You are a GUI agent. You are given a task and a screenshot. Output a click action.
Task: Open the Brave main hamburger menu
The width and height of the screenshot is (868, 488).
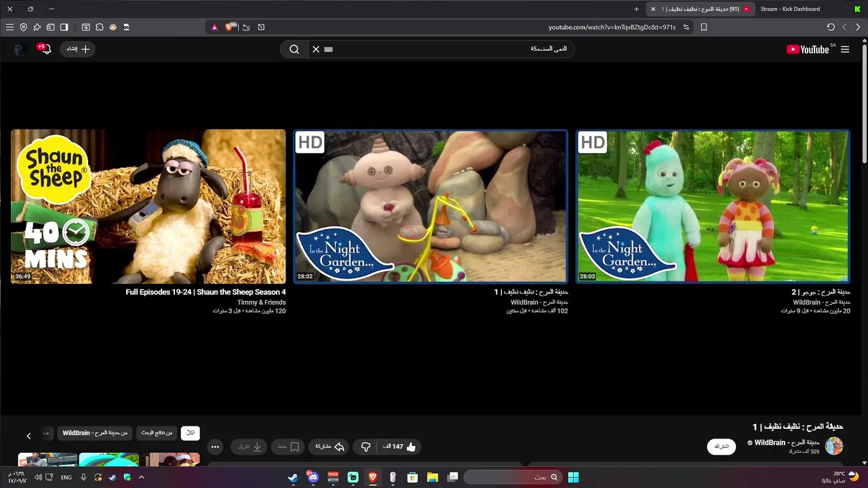coord(9,27)
